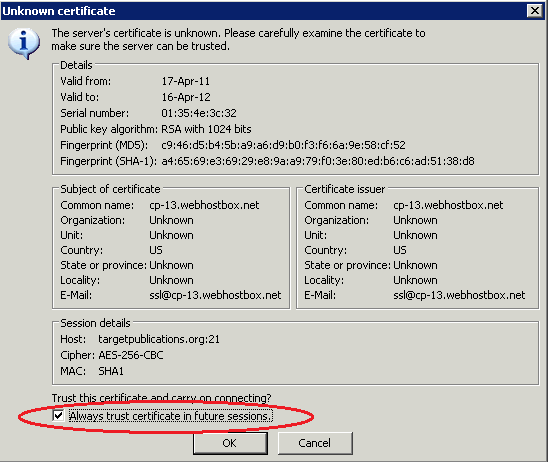Click issuer State or province value Unknown
The image size is (548, 462).
[415, 265]
